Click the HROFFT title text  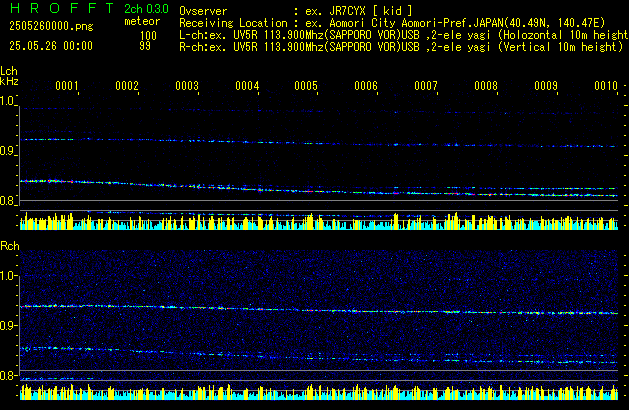pyautogui.click(x=62, y=8)
